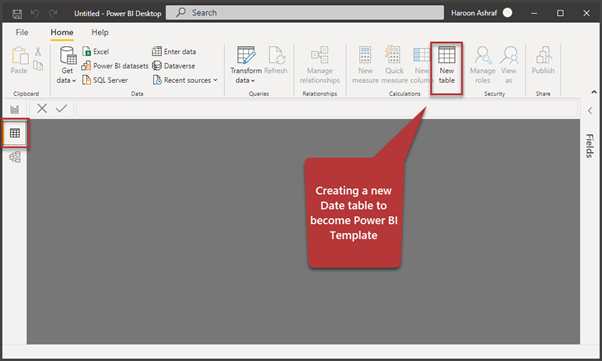Open the Get data dropdown
The width and height of the screenshot is (602, 361).
pyautogui.click(x=67, y=65)
